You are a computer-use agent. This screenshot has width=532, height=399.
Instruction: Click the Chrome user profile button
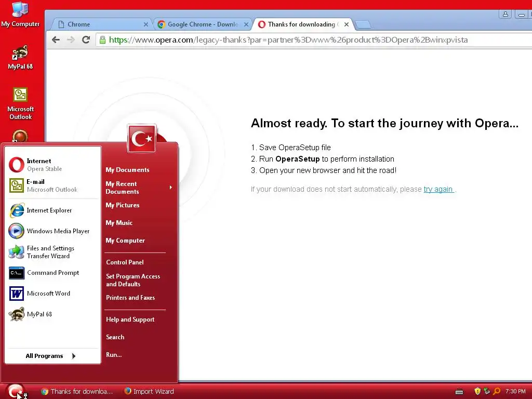[505, 14]
